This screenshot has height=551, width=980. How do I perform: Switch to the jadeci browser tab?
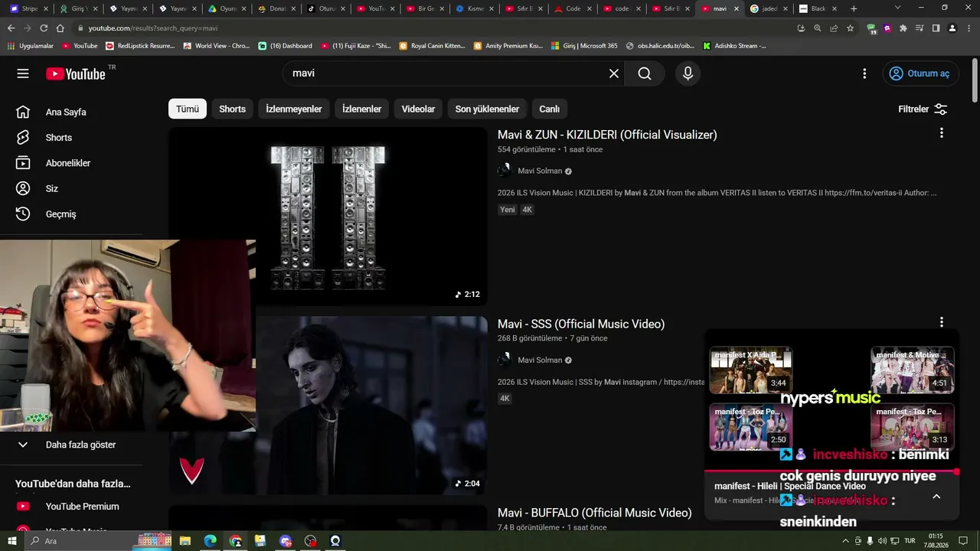(x=767, y=8)
